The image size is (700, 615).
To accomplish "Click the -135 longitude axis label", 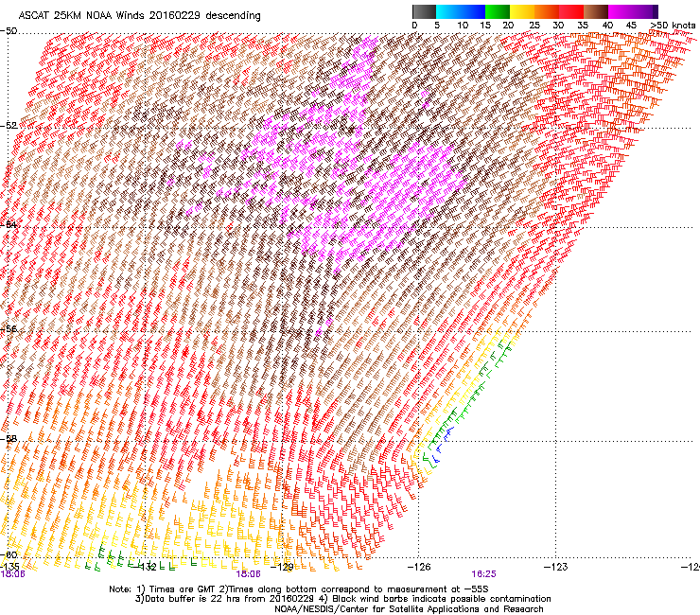I will 9,567.
